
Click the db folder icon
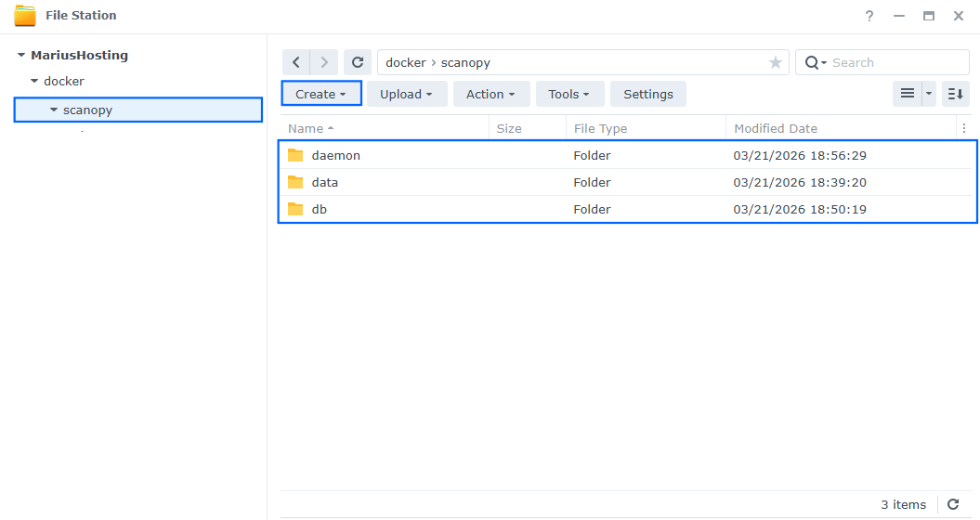(295, 209)
